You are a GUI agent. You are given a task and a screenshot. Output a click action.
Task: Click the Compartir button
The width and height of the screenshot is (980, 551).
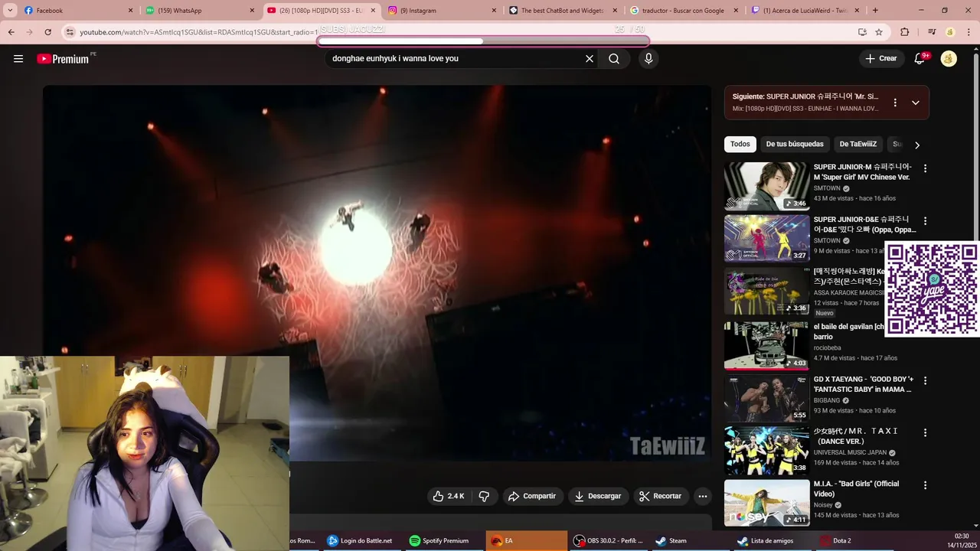531,496
